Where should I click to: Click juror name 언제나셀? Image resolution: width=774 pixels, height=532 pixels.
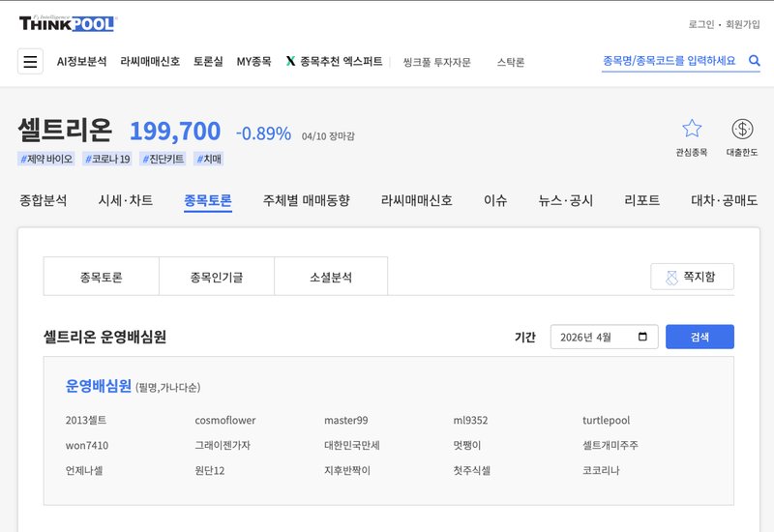(x=84, y=470)
